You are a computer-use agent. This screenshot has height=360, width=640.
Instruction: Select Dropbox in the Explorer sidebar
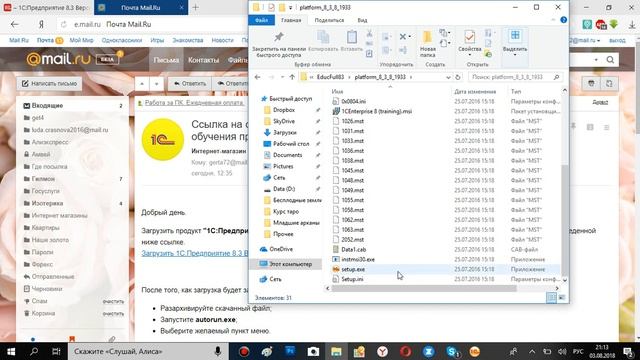pyautogui.click(x=284, y=110)
